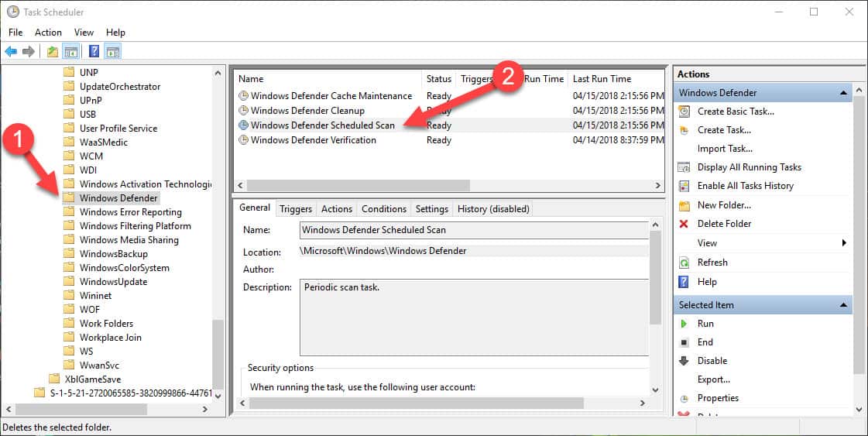Click Create Basic Task... link

coord(736,112)
